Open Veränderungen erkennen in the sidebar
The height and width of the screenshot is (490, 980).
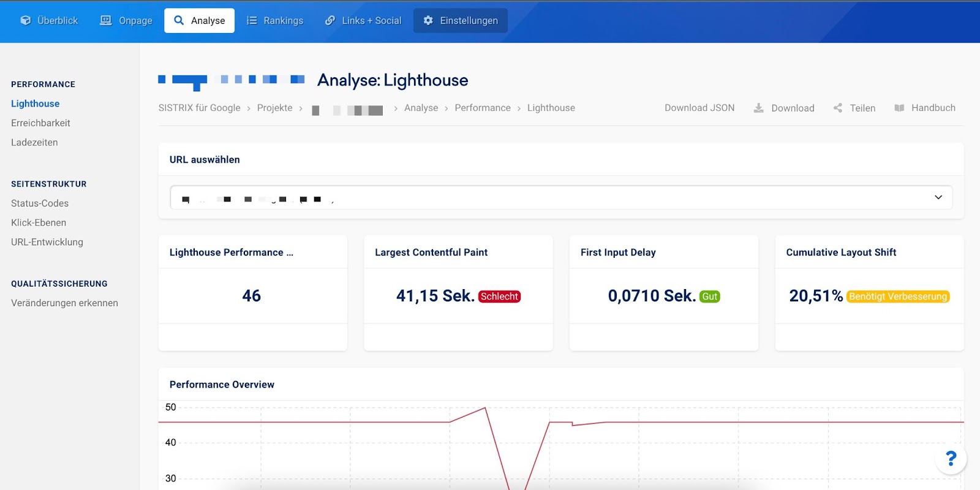64,303
